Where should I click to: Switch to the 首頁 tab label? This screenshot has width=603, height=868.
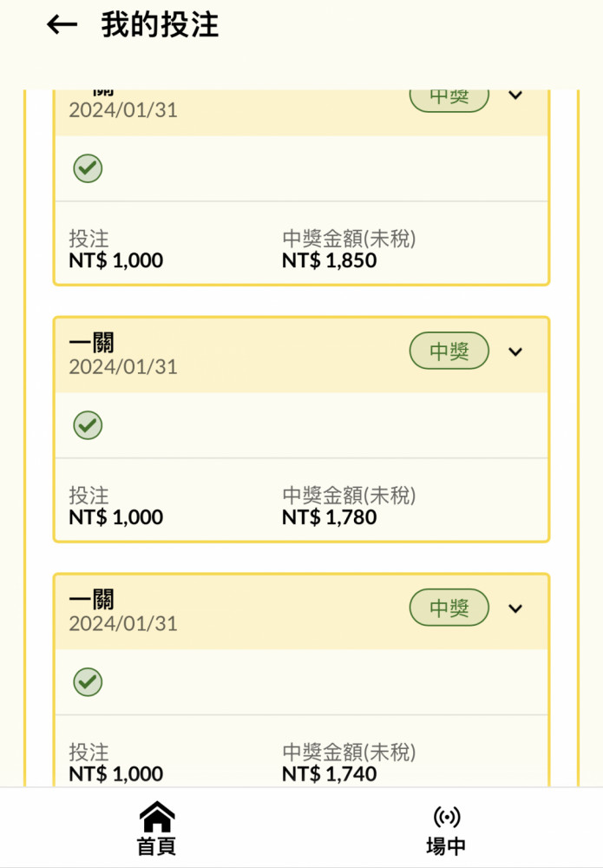157,846
